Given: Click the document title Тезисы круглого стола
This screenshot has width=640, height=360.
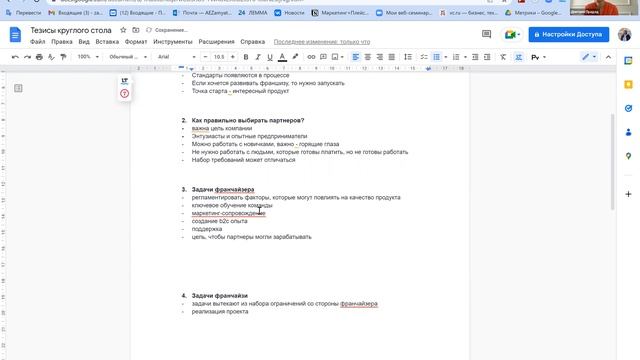Looking at the screenshot, I should pos(71,30).
